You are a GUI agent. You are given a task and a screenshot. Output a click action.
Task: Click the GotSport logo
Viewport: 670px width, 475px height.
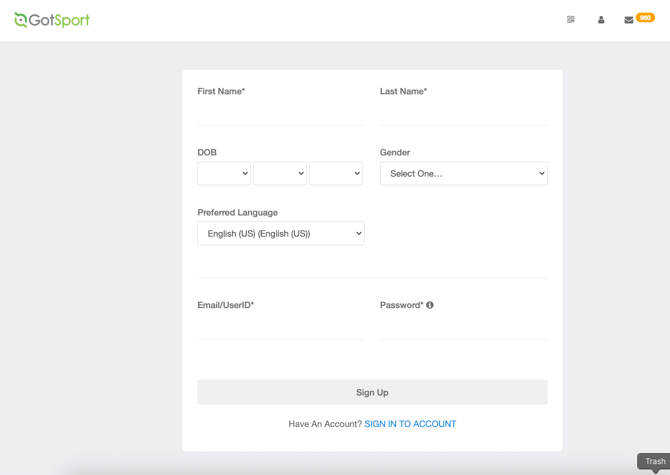coord(52,20)
